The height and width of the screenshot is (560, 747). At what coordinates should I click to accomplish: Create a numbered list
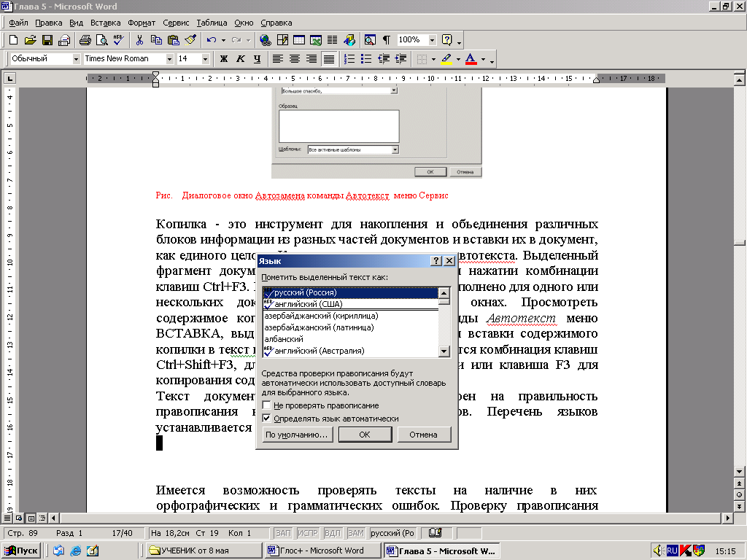point(349,58)
